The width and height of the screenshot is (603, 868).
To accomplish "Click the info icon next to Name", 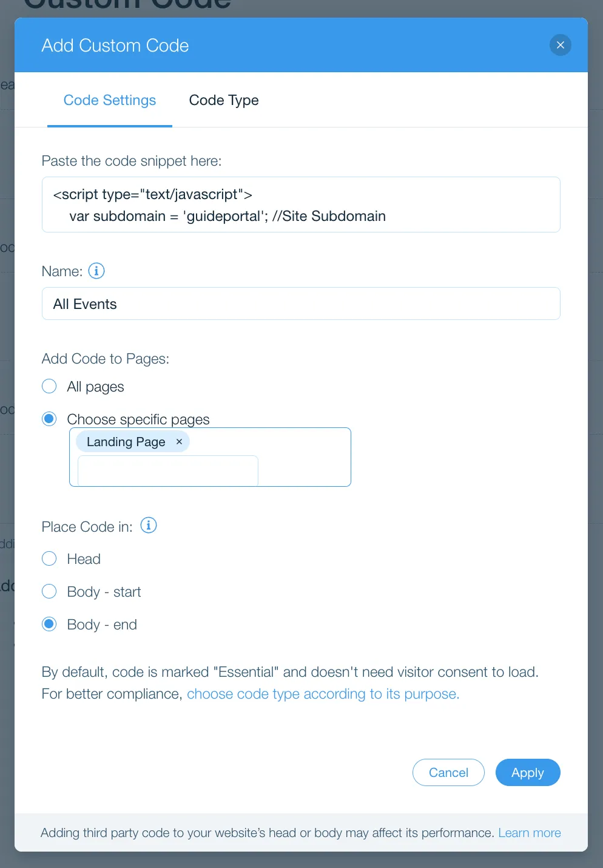I will [96, 271].
